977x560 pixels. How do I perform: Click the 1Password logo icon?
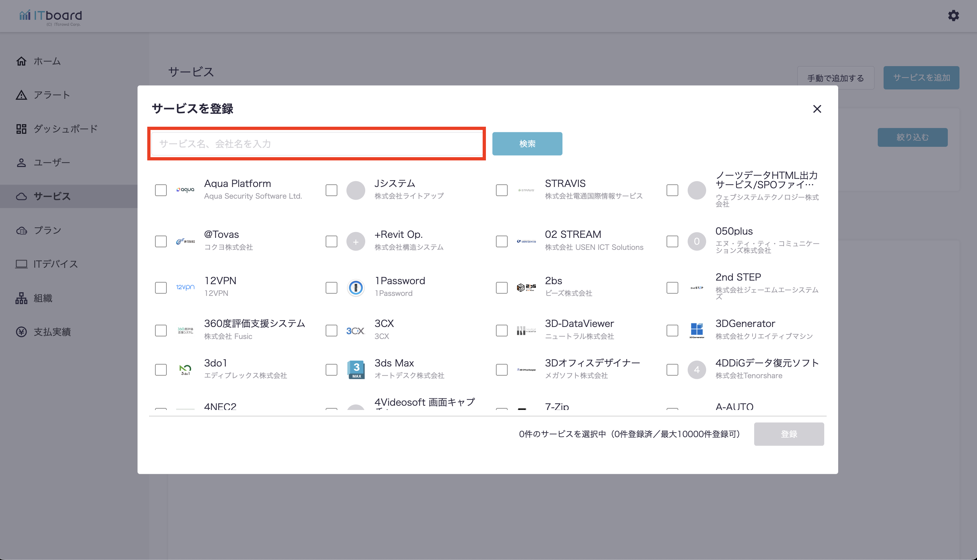click(x=356, y=288)
